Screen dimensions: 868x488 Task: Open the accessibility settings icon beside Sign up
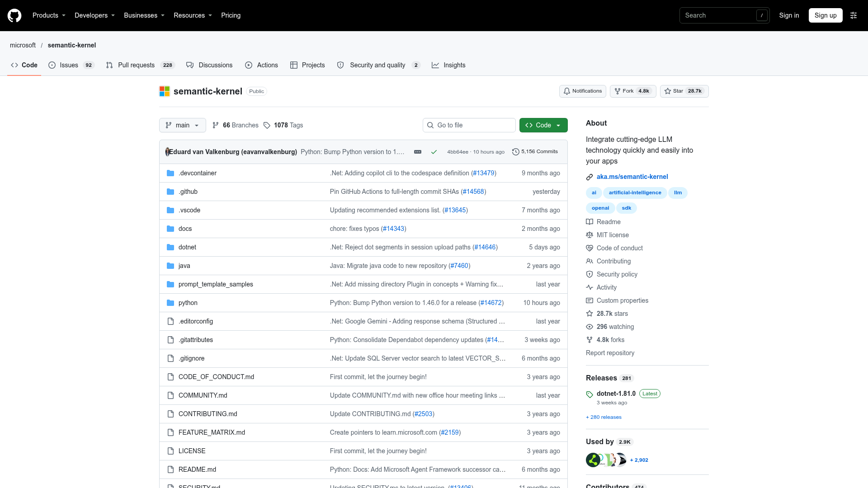[854, 15]
